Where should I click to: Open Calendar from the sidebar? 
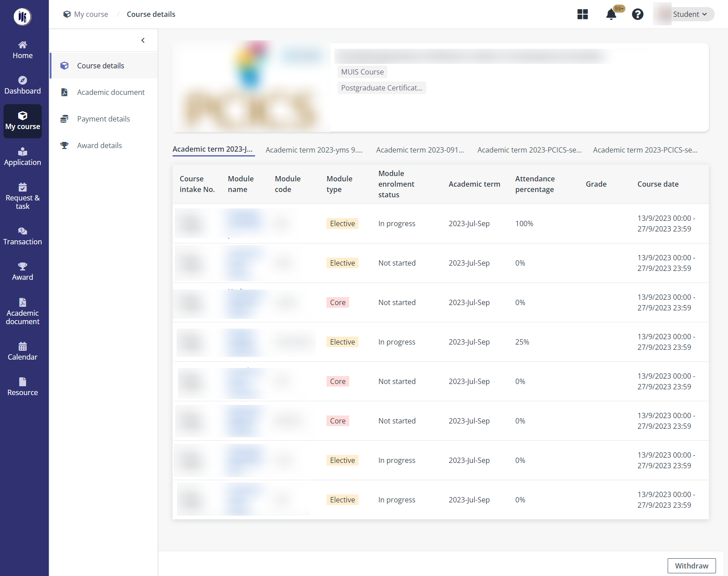[x=23, y=352]
